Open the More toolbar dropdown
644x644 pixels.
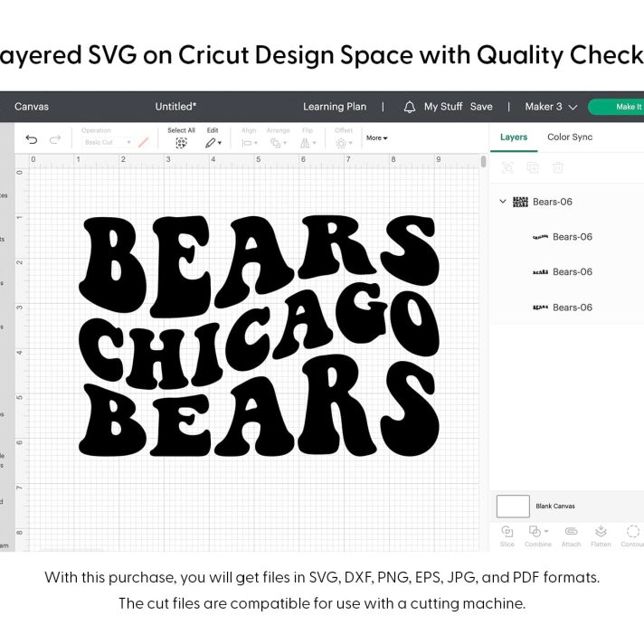pos(376,138)
